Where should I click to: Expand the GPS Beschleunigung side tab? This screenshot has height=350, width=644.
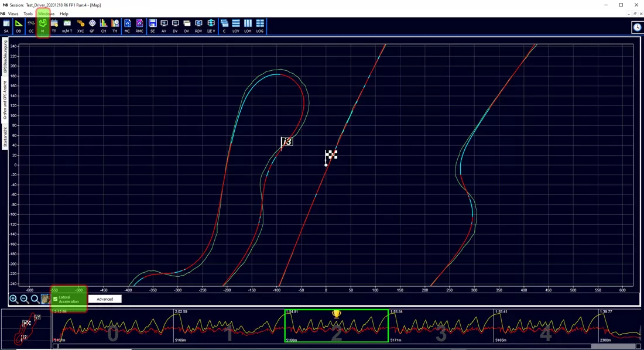click(x=5, y=56)
